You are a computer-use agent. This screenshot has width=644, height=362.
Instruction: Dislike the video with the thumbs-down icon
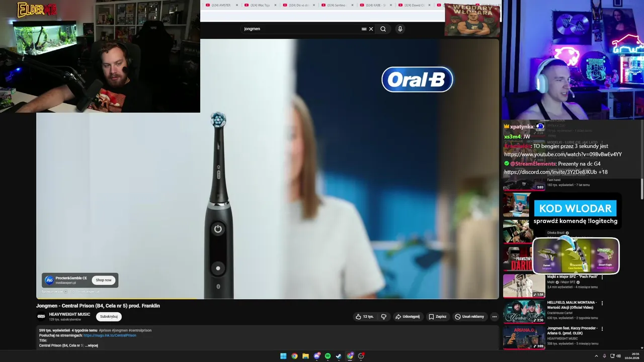[384, 317]
